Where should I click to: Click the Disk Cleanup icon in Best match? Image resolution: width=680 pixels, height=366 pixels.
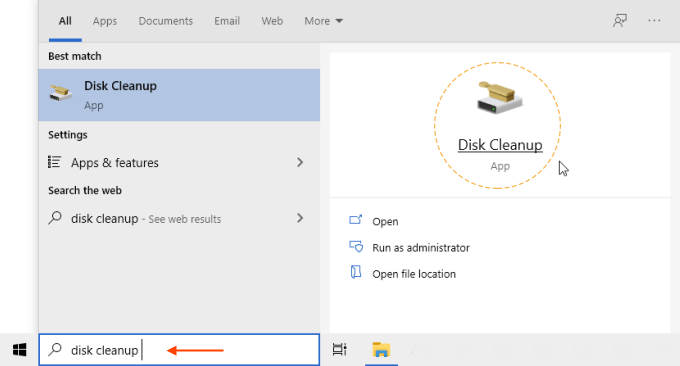(x=61, y=93)
